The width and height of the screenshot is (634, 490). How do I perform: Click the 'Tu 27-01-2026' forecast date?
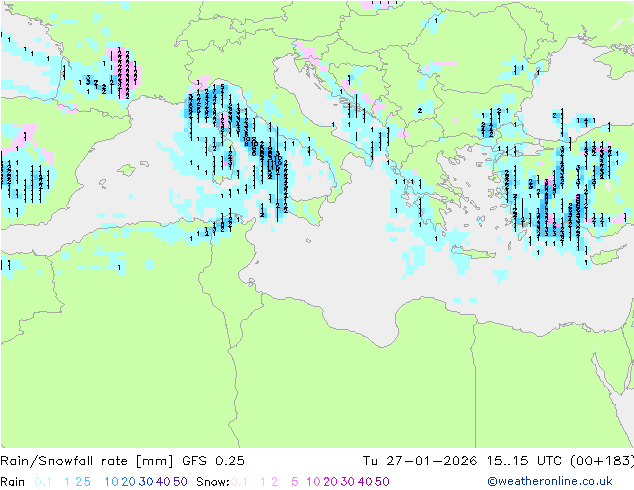point(420,461)
